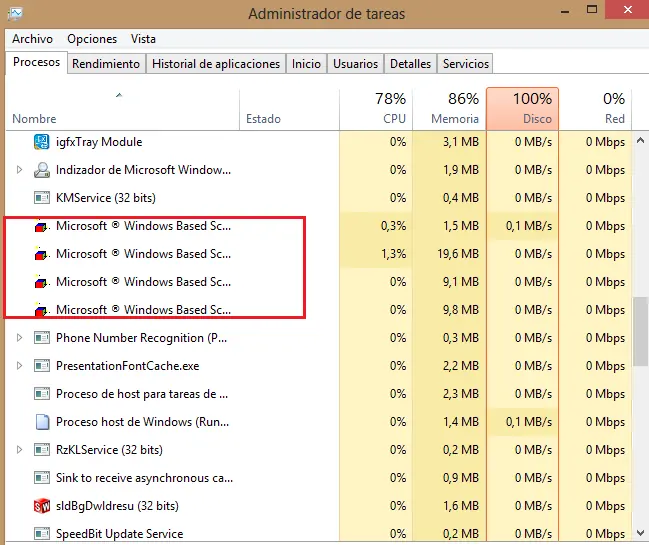Click the RzKLService (32 bits) icon
Viewport: 649px width, 545px height.
(41, 449)
